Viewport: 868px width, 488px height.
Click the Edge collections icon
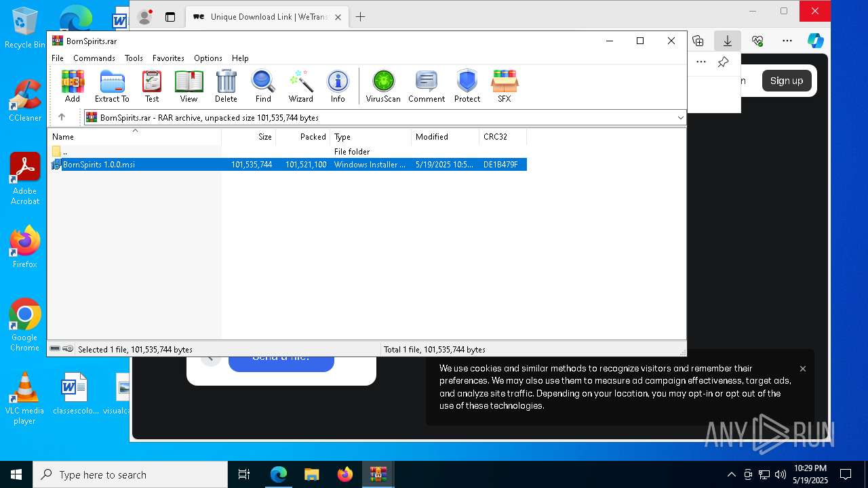tap(698, 41)
